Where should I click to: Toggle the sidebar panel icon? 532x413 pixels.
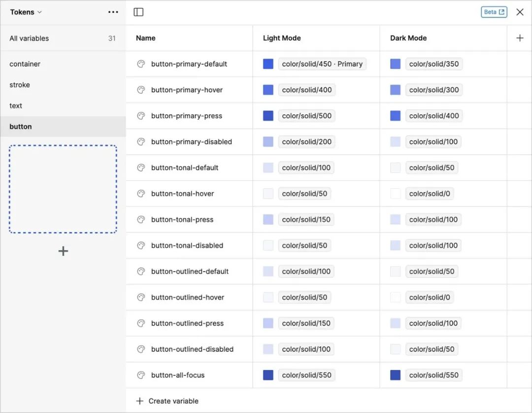(138, 12)
